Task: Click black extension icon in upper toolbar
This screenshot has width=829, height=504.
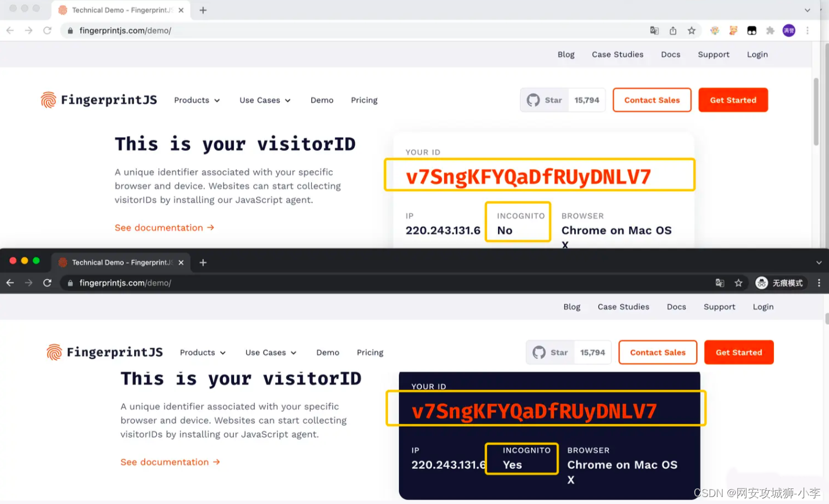Action: coord(752,31)
